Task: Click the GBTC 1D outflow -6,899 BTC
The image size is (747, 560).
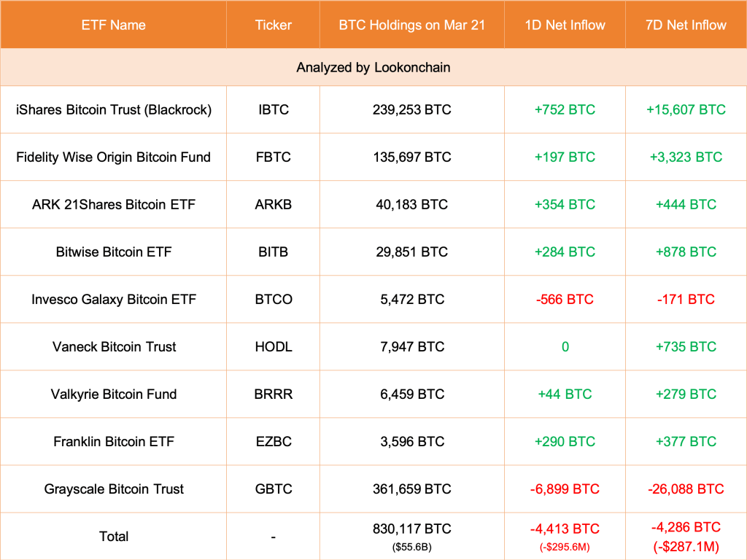Action: coord(565,489)
